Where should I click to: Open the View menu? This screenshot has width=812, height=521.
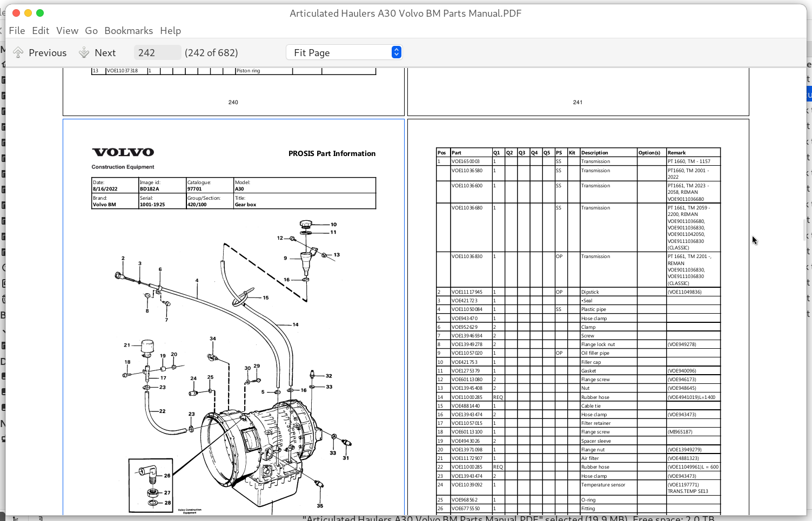coord(67,31)
